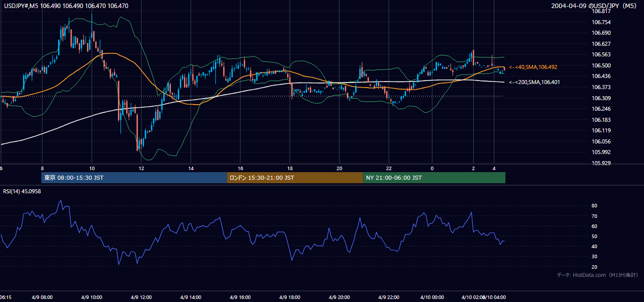Screen dimensions: 644x302
Task: Click the NY 21:00-06:00 JST session bar
Action: 434,178
